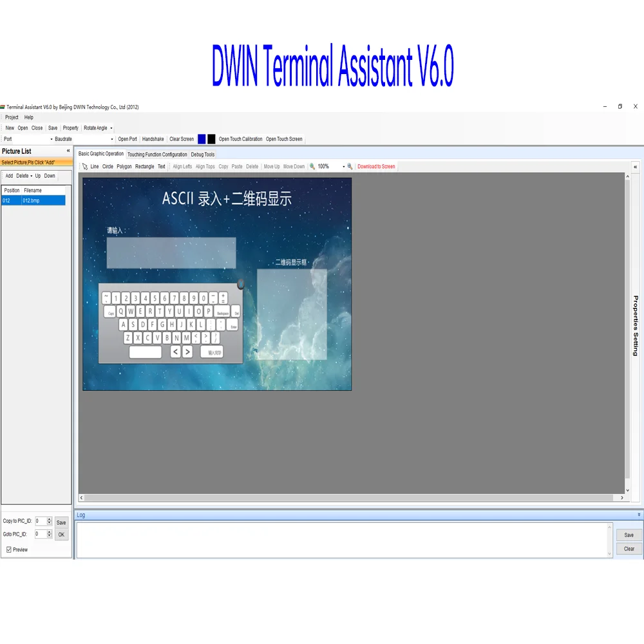Click Save button in Log panel
The width and height of the screenshot is (644, 644).
coord(629,535)
